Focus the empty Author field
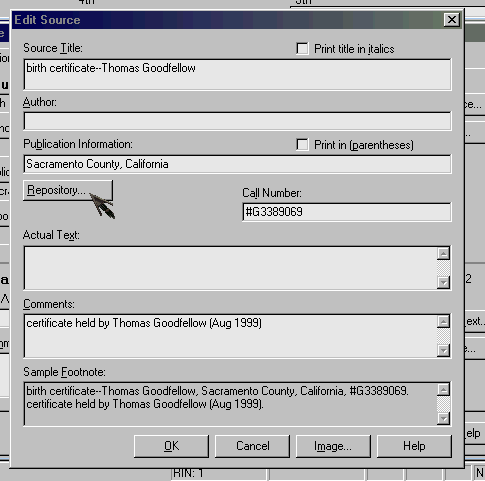 [238, 121]
